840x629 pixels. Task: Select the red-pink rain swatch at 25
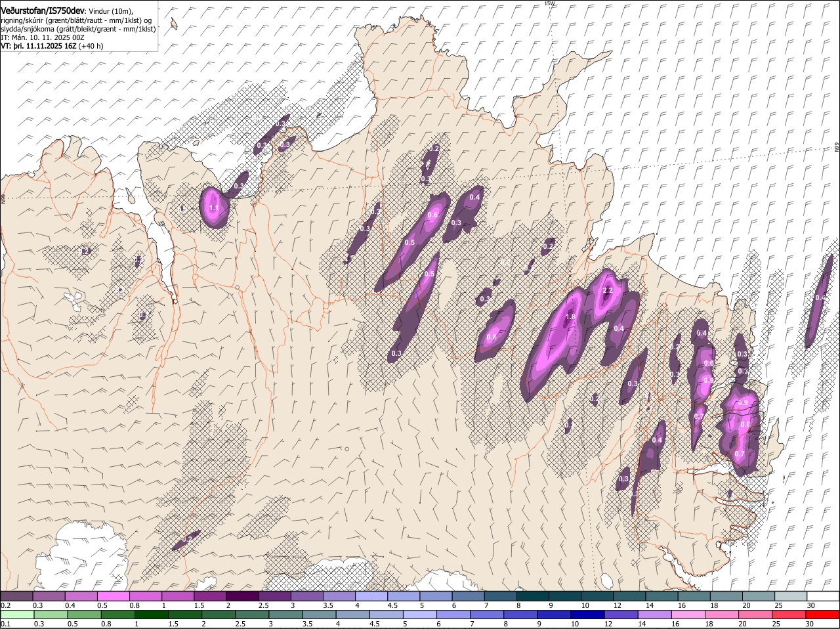tap(789, 615)
